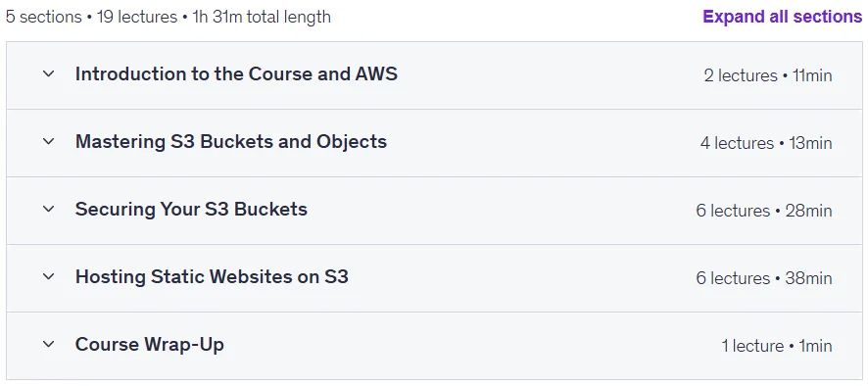The image size is (868, 386).
Task: Select the 1 lecture • 1min label
Action: (777, 346)
